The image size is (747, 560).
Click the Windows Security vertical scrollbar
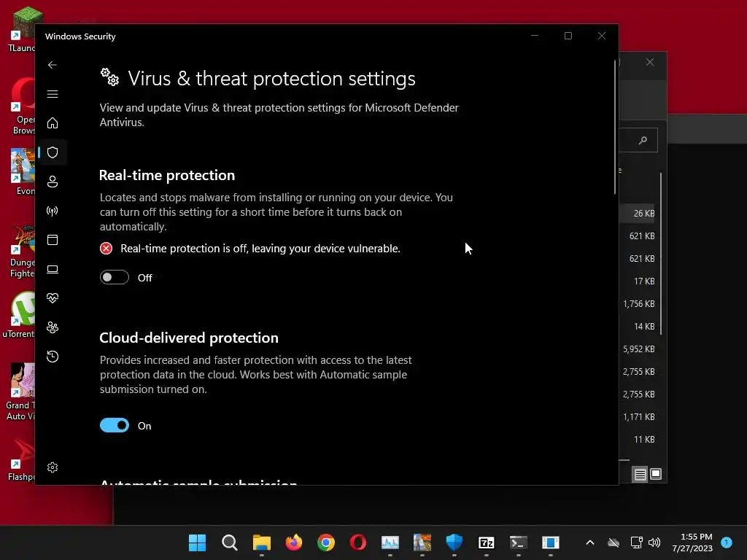click(x=615, y=128)
